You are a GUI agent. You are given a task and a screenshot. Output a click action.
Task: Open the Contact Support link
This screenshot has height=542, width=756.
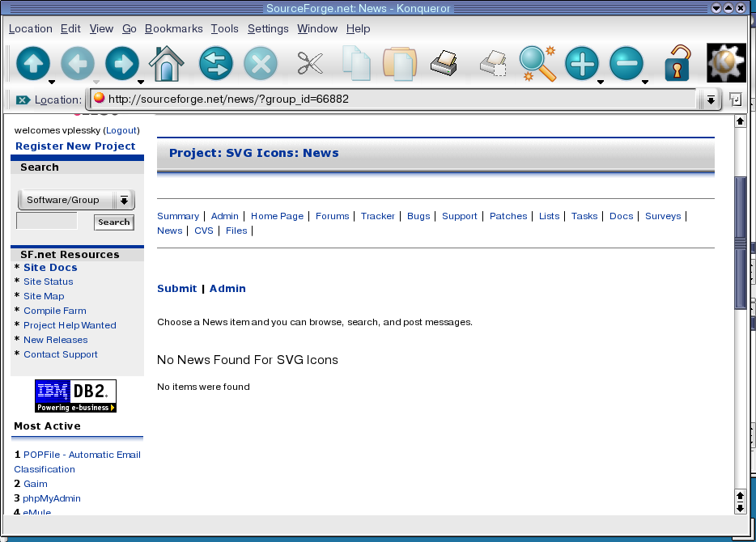tap(61, 354)
